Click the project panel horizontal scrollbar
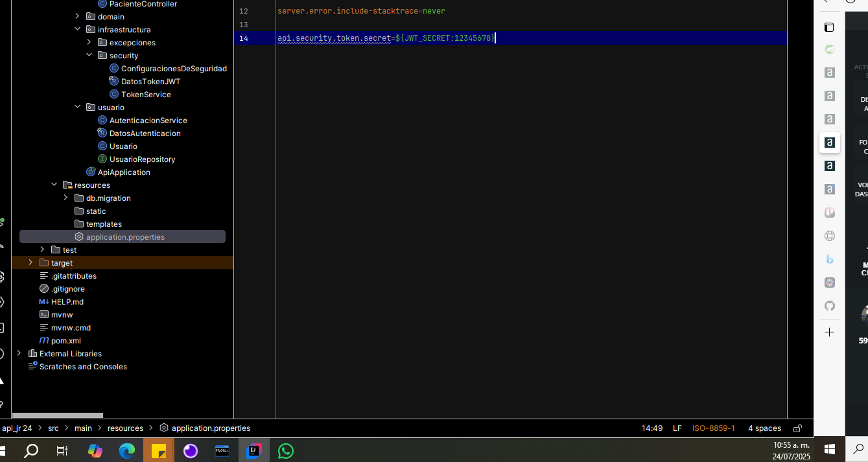 click(x=58, y=415)
